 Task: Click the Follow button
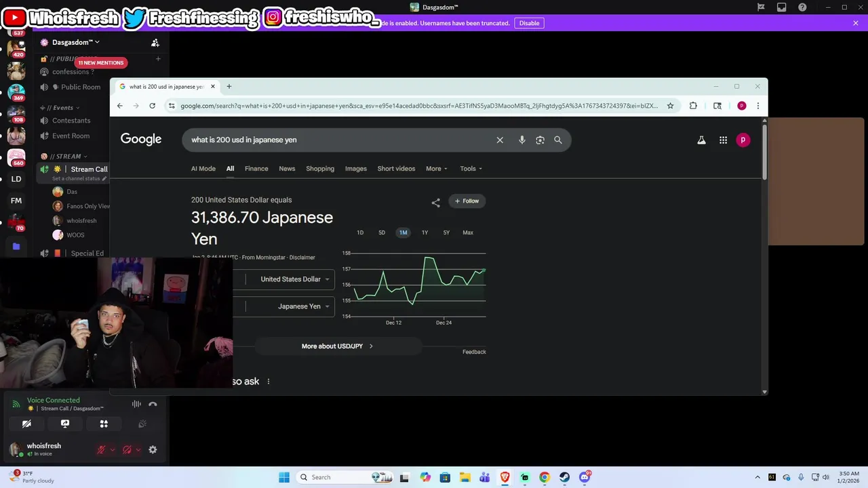coord(467,201)
